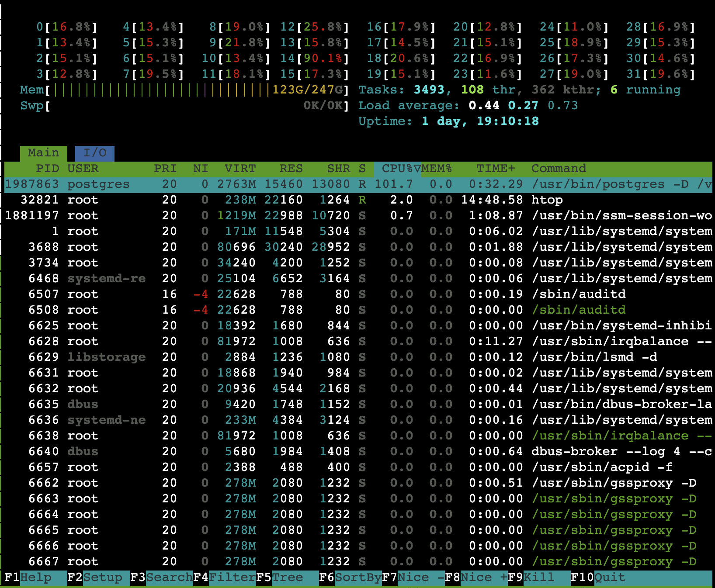Select auditd process PID 6507

(358, 294)
